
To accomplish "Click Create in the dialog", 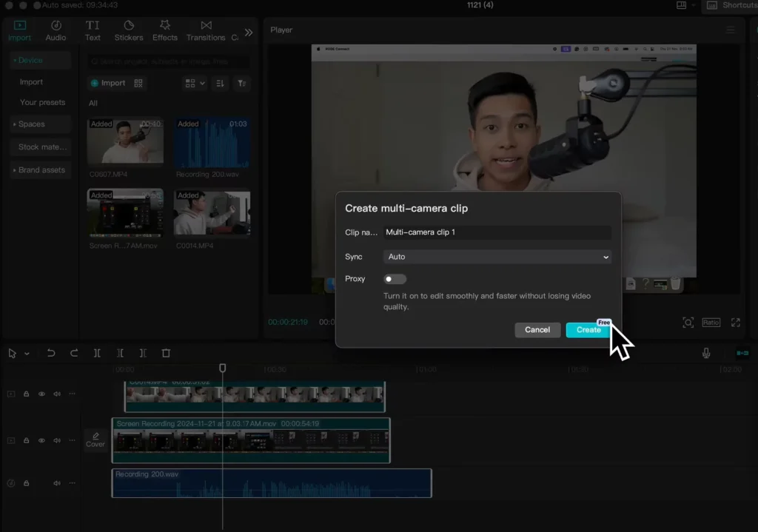I will click(588, 329).
